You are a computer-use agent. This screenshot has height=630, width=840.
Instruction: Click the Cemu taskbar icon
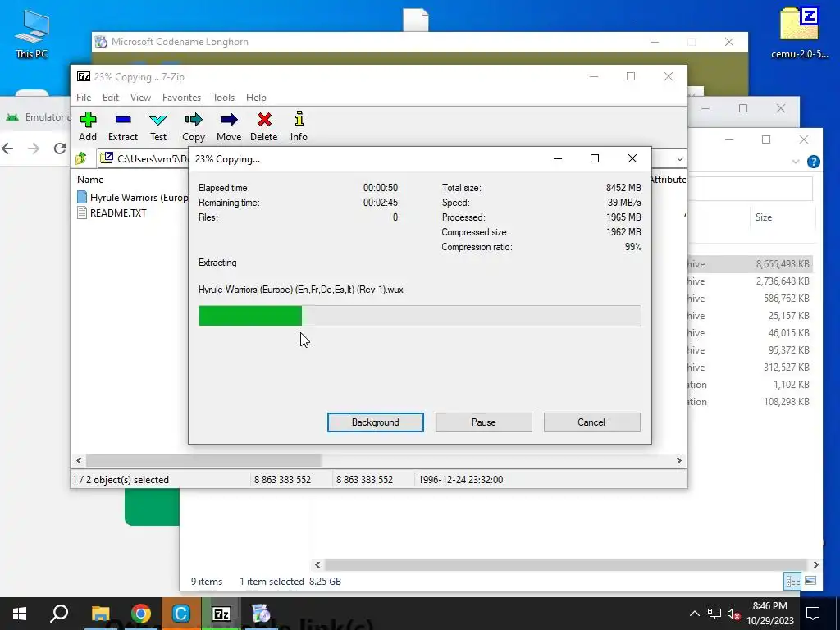pos(181,614)
